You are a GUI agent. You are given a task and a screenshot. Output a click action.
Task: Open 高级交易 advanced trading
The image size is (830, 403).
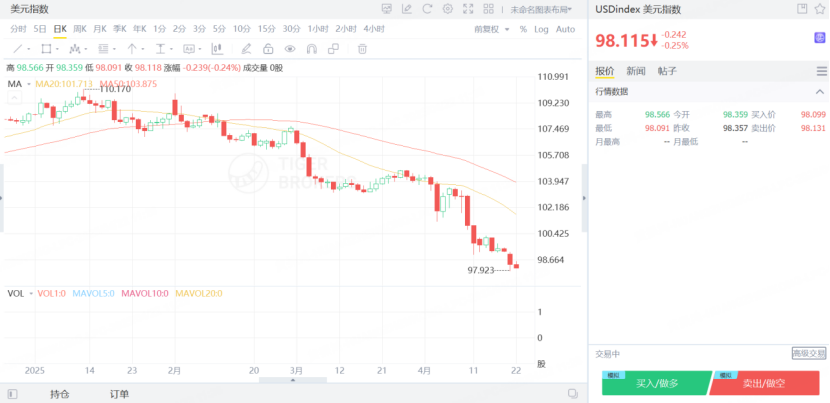pyautogui.click(x=809, y=353)
